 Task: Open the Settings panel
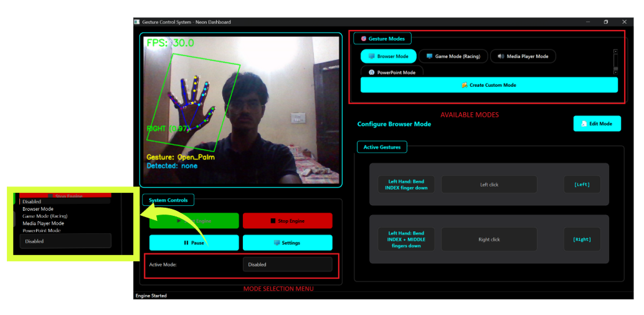point(288,243)
